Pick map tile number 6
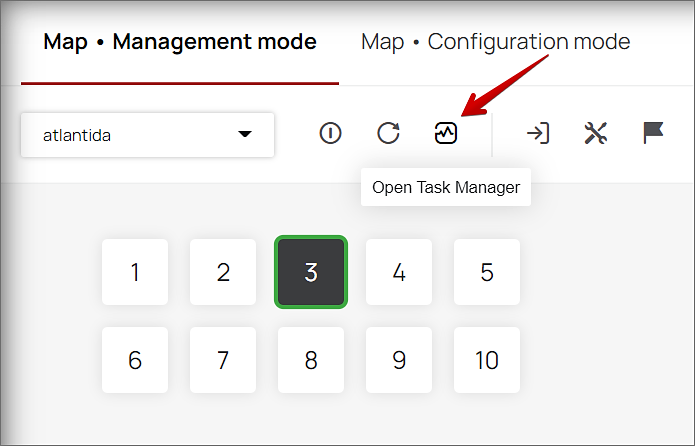The height and width of the screenshot is (446, 695). [135, 360]
